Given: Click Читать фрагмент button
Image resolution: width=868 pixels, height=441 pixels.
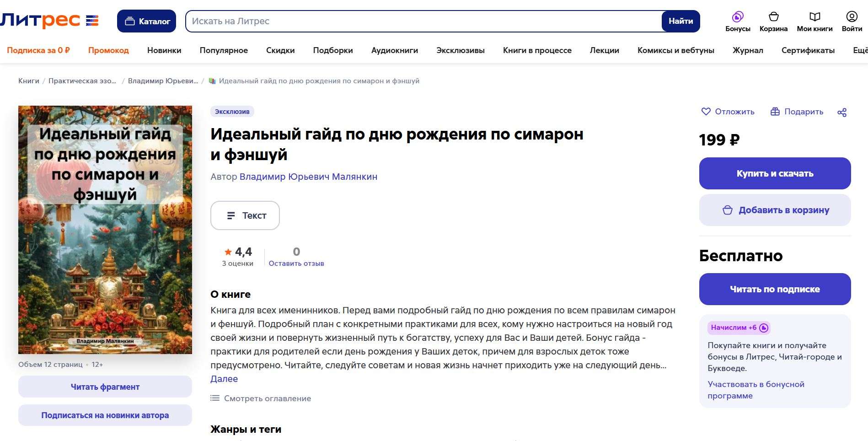Looking at the screenshot, I should 105,387.
